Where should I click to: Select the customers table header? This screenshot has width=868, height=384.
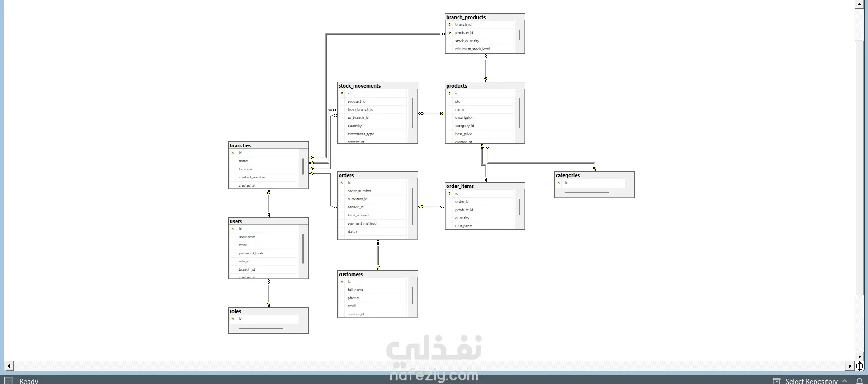click(377, 274)
